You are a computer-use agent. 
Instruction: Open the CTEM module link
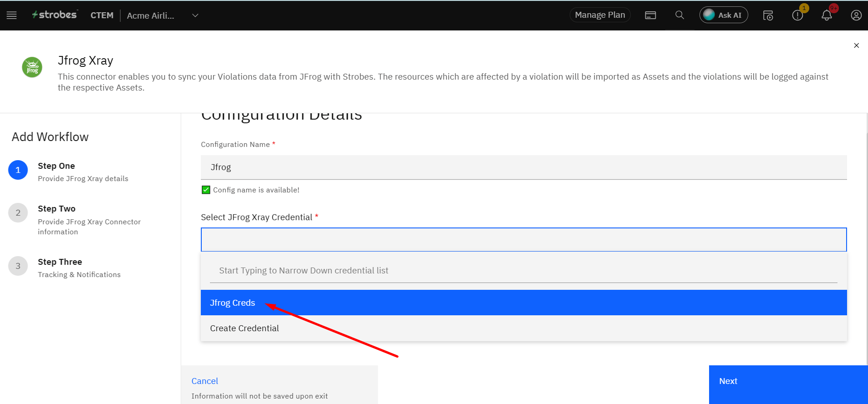[102, 15]
